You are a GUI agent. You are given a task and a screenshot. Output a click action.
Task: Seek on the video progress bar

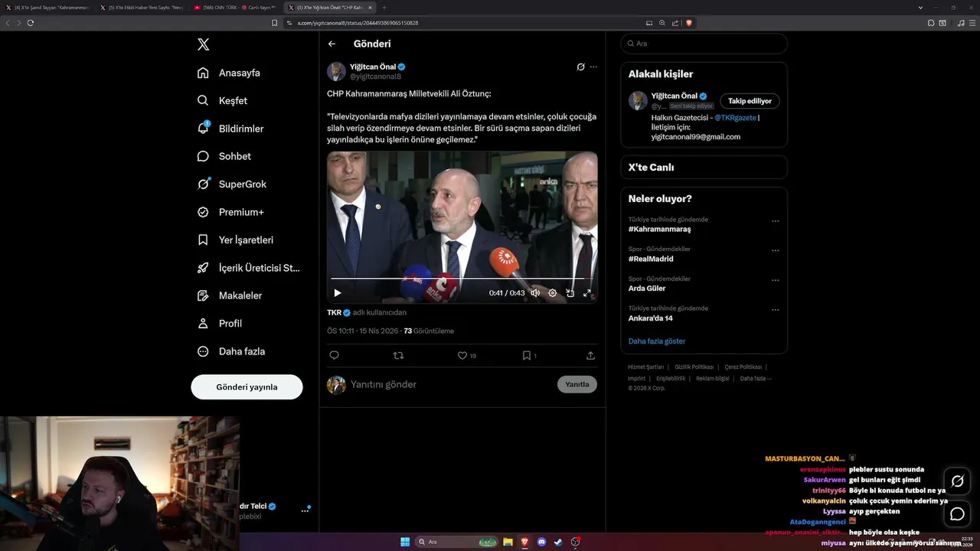[x=462, y=279]
